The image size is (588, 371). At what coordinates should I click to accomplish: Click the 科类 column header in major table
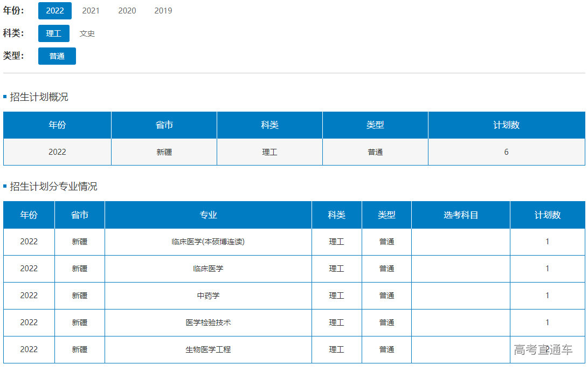(336, 215)
